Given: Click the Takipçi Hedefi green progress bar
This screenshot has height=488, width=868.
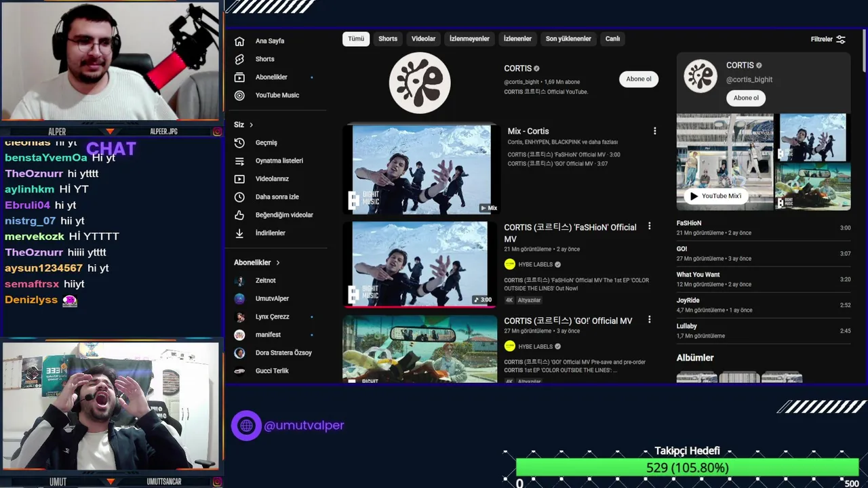Looking at the screenshot, I should [x=687, y=468].
